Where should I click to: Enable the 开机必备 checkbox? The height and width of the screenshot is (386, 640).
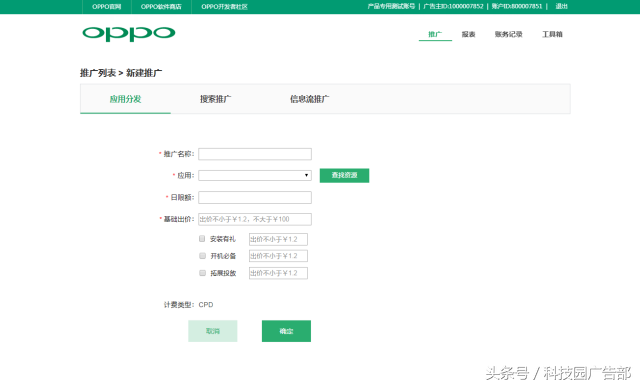coord(202,256)
